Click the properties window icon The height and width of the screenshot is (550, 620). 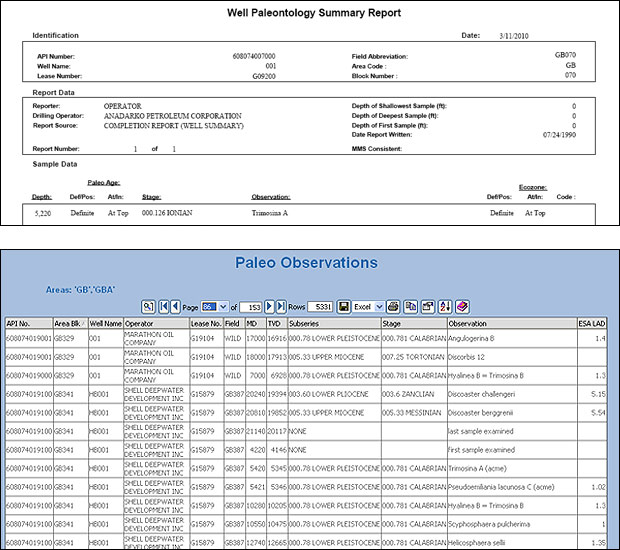click(x=428, y=306)
